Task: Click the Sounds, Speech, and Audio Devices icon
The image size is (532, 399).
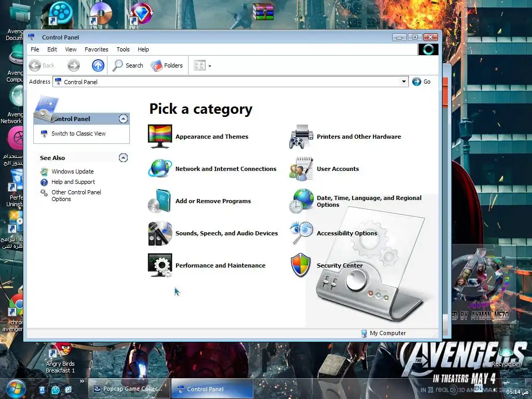Action: pos(160,233)
